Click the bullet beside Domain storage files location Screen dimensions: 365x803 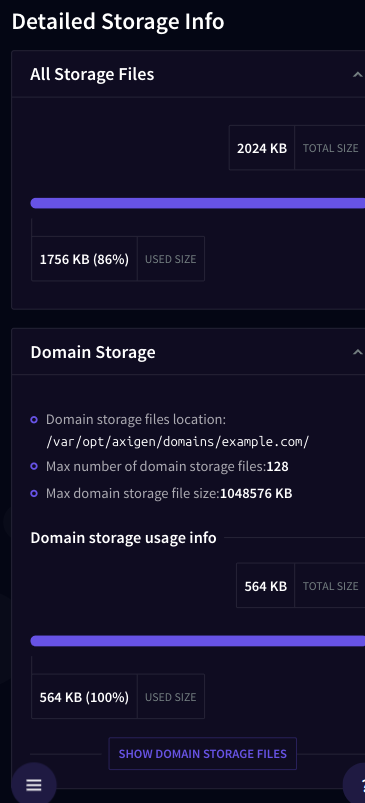34,420
